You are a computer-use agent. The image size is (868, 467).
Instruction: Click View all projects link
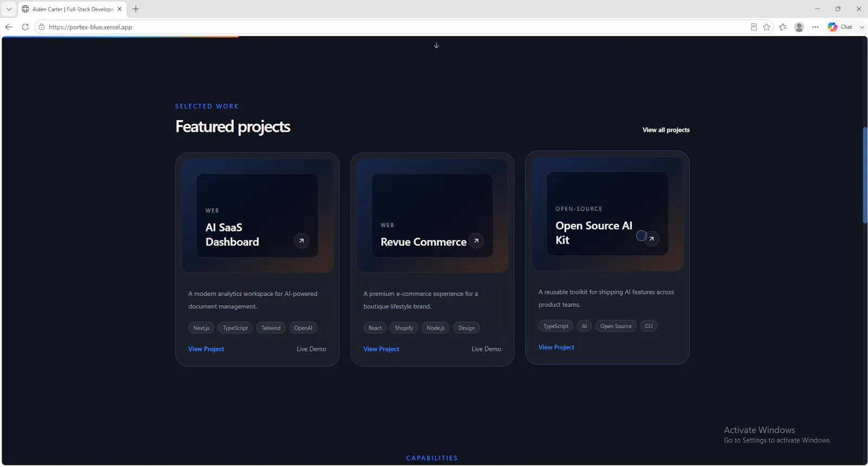666,130
